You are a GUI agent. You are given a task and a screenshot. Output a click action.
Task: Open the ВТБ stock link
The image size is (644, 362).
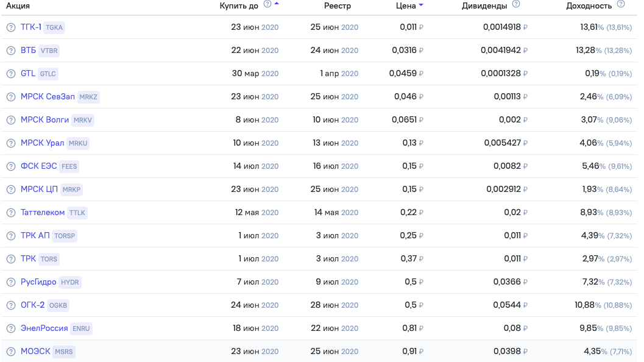29,50
